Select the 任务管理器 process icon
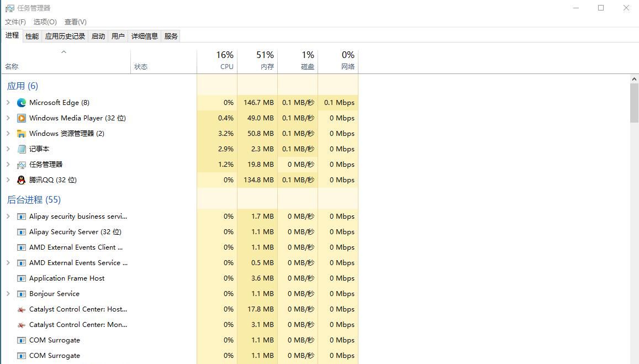639x364 pixels. tap(21, 164)
